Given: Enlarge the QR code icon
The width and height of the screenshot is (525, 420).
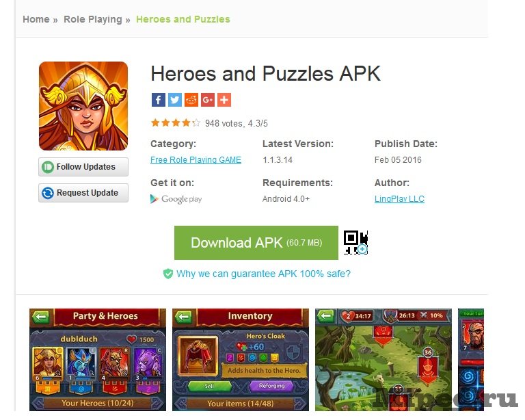Looking at the screenshot, I should (x=355, y=242).
